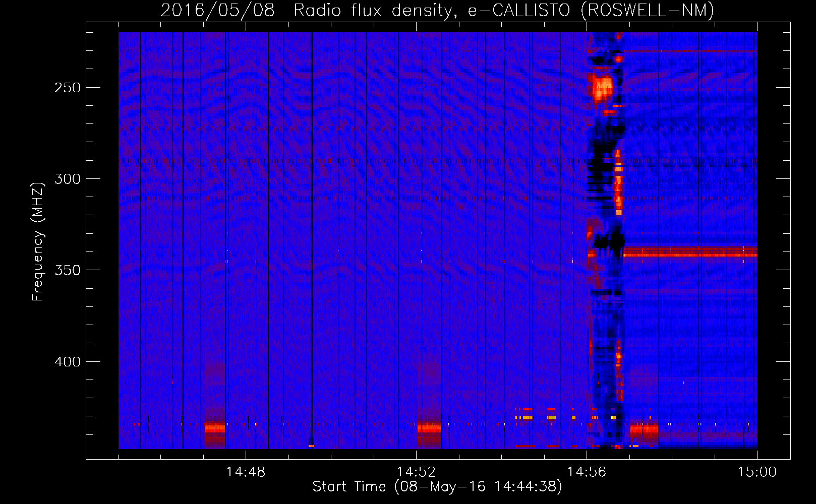Click the Start Time axis label
Image resolution: width=816 pixels, height=504 pixels.
[437, 487]
